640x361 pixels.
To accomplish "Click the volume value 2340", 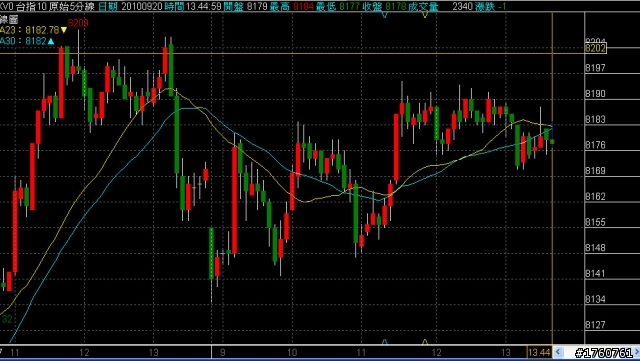I will pyautogui.click(x=463, y=7).
